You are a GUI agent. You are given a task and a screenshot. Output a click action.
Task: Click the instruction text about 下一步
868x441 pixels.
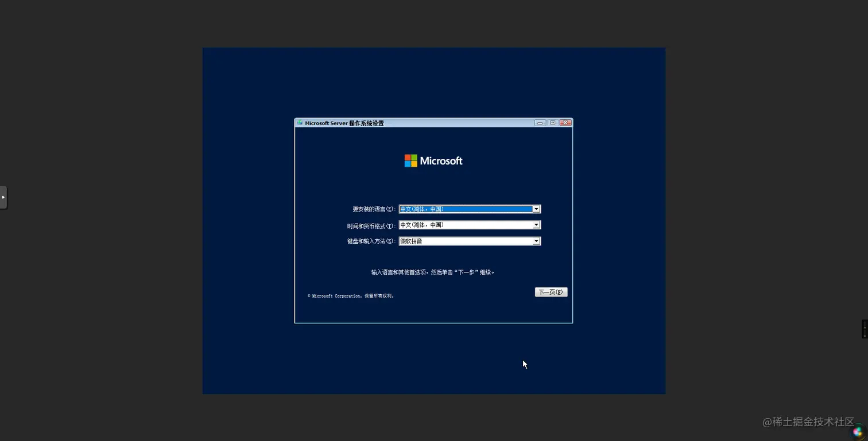point(433,272)
